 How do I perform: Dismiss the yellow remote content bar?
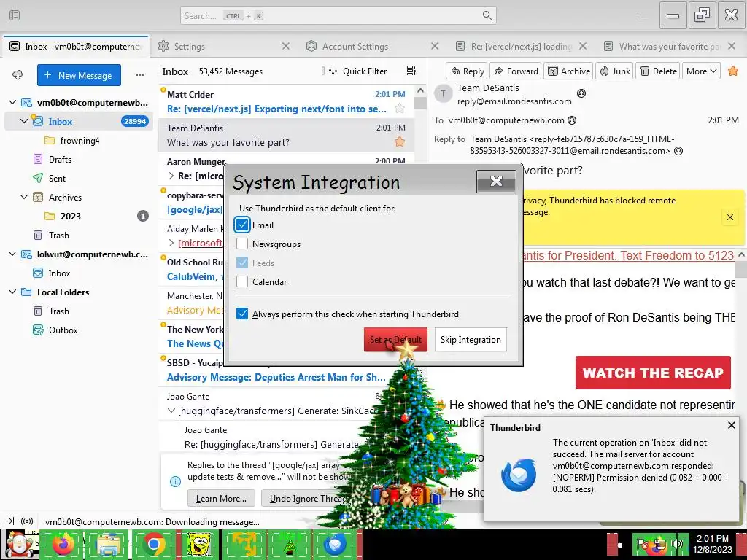[729, 217]
